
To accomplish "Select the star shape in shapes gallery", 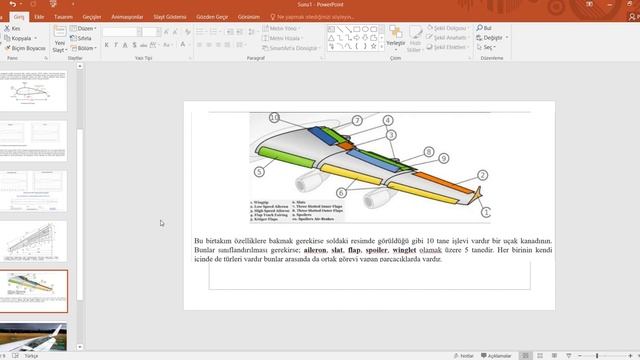I will 373,47.
